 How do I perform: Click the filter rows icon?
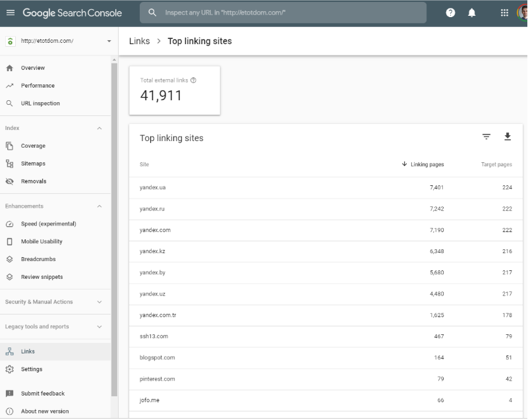[x=486, y=136]
